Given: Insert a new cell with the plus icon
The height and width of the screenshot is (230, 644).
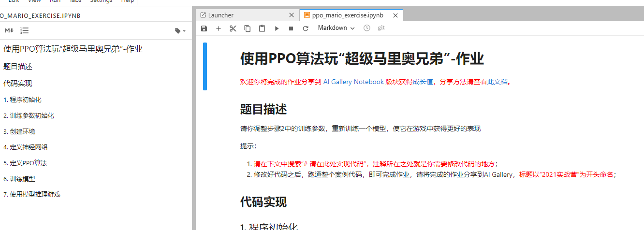Looking at the screenshot, I should coord(219,29).
